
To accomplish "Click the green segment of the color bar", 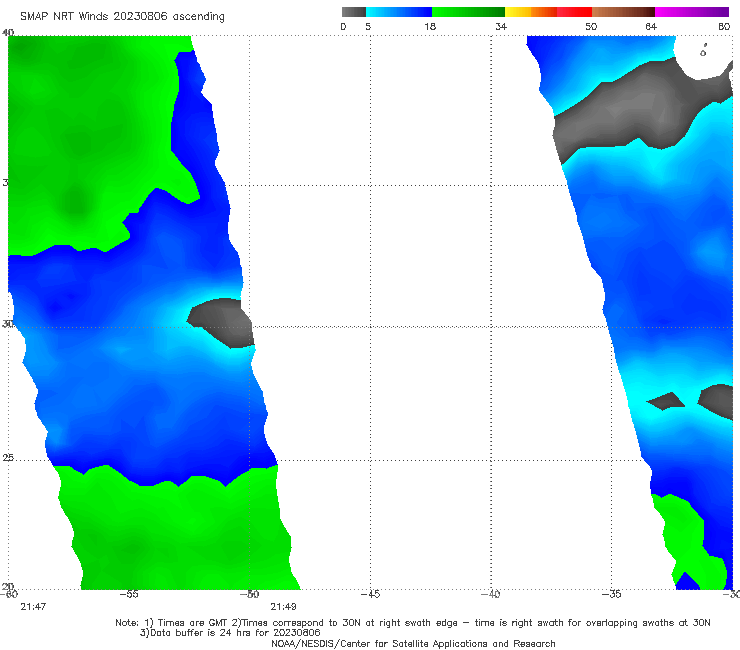I will [468, 12].
